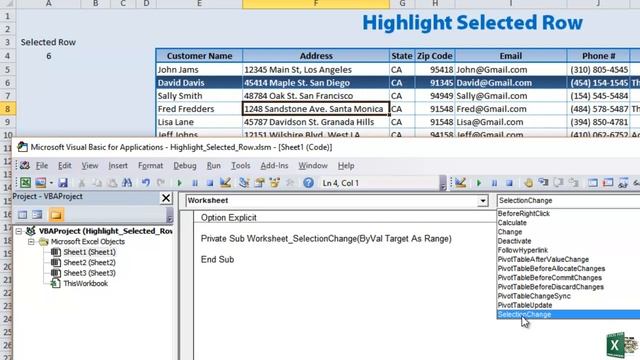
Task: Open the Insert menu
Action: (118, 165)
